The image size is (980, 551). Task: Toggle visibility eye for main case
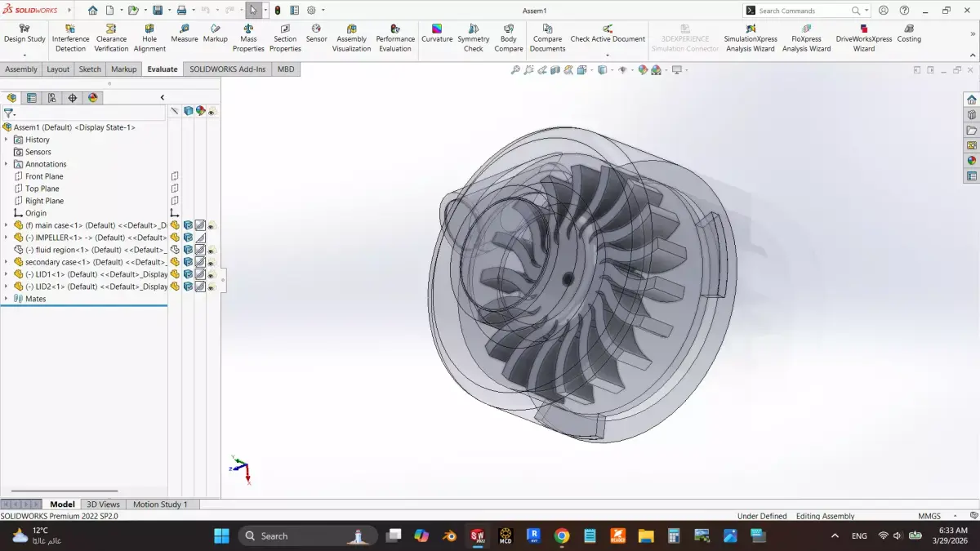212,225
